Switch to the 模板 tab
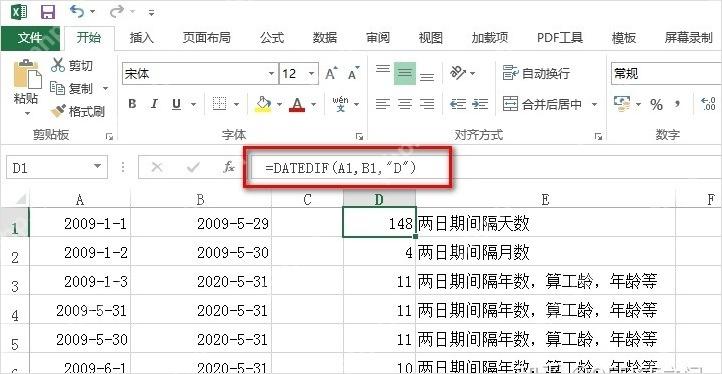722x374 pixels. coord(624,38)
